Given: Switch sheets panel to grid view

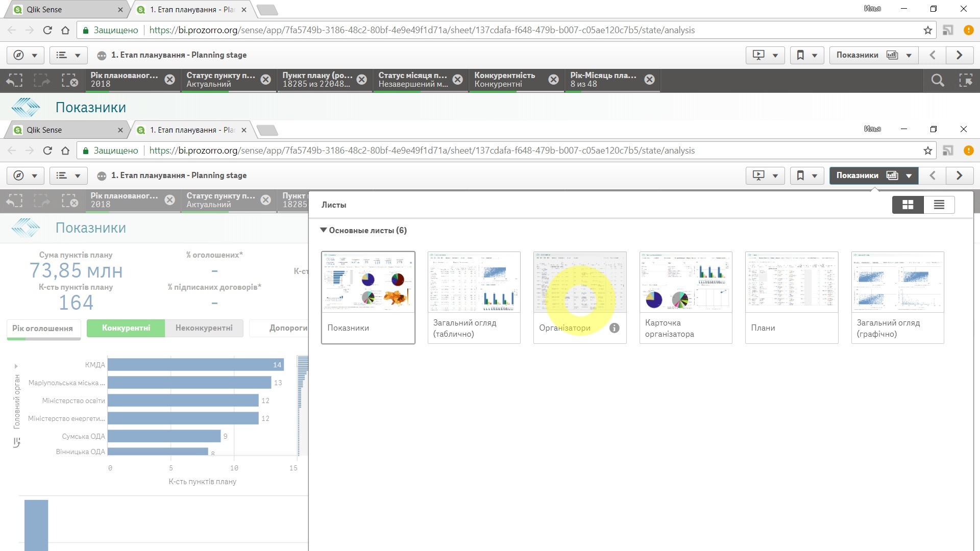Looking at the screenshot, I should point(908,205).
